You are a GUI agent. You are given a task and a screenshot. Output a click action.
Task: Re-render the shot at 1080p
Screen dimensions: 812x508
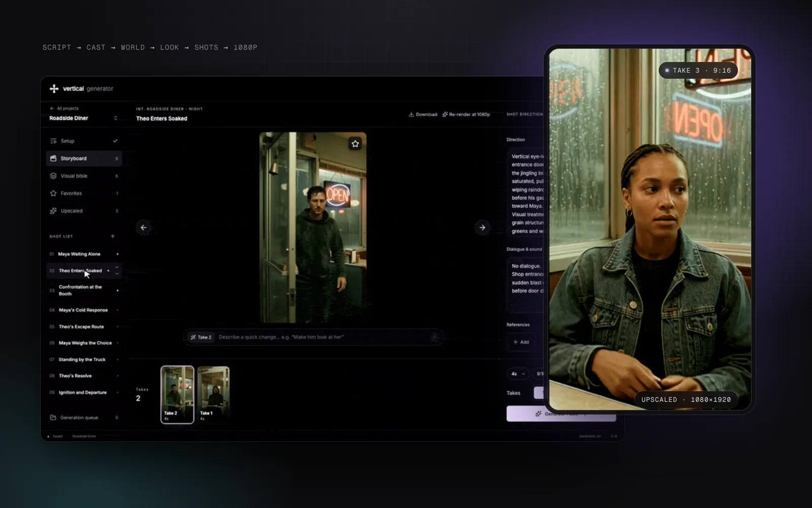tap(466, 114)
